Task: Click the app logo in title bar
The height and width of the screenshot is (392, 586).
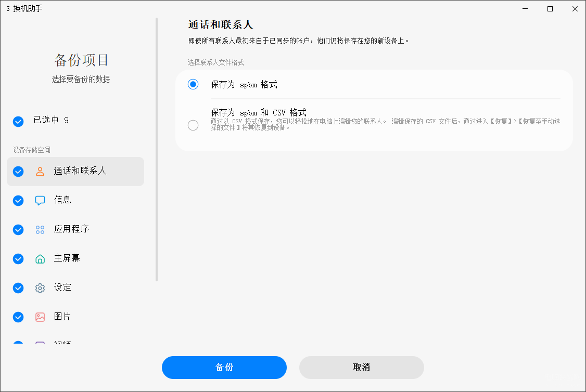Action: 8,9
